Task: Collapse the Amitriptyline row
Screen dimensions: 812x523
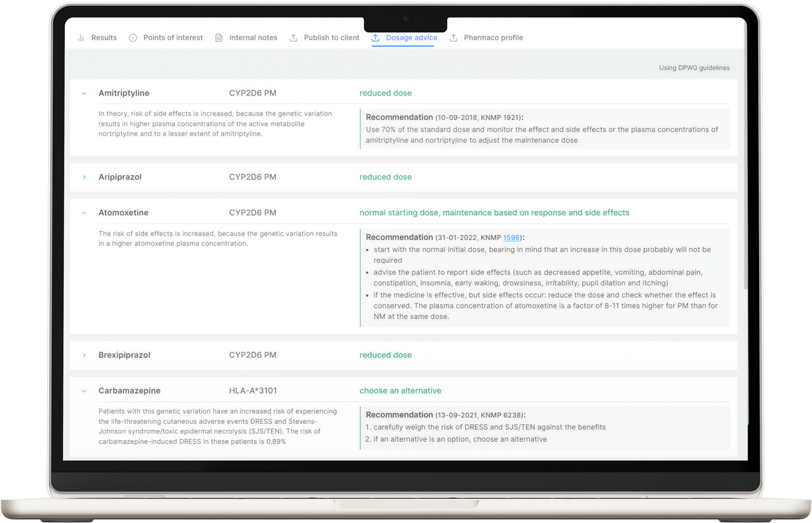Action: 84,93
